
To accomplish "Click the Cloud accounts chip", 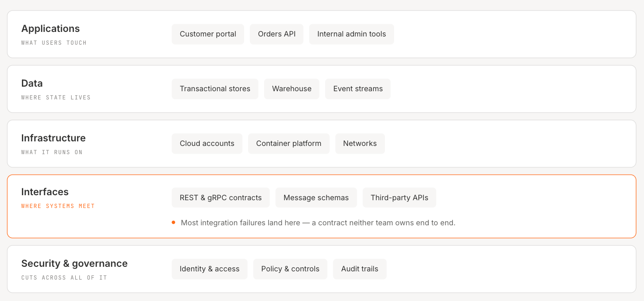I will pyautogui.click(x=207, y=144).
